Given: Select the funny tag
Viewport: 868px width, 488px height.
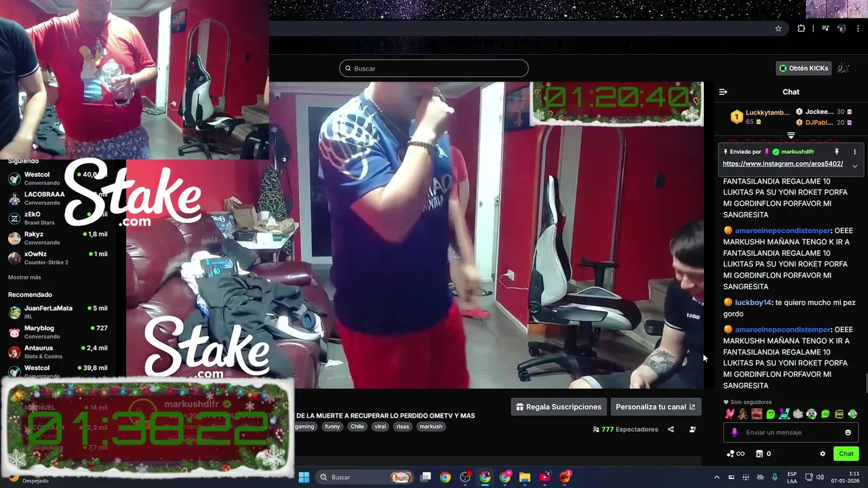Looking at the screenshot, I should (332, 426).
